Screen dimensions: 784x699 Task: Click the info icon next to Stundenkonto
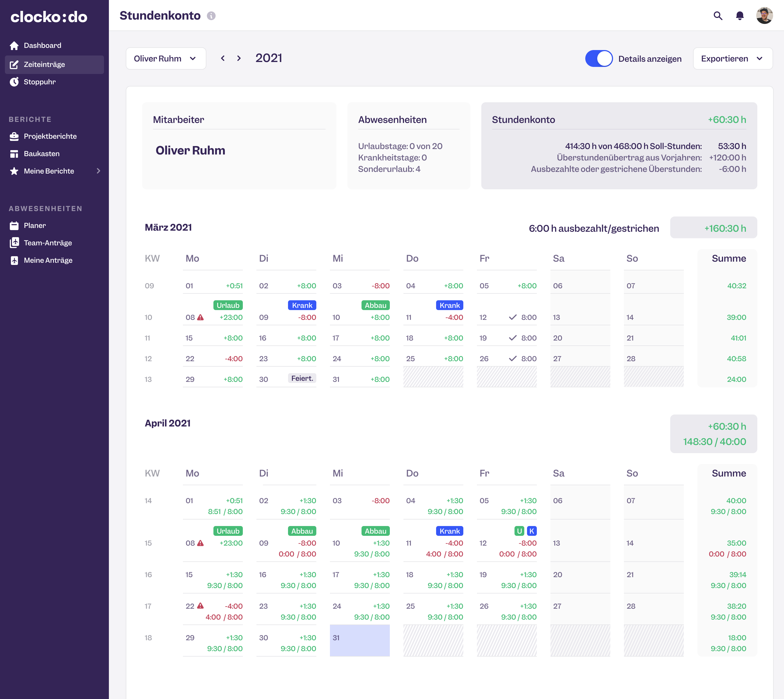[x=211, y=16]
